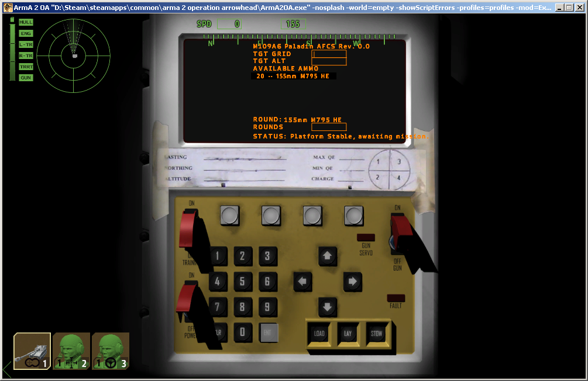Click the W marker on the compass strip
The image size is (588, 381).
(356, 44)
